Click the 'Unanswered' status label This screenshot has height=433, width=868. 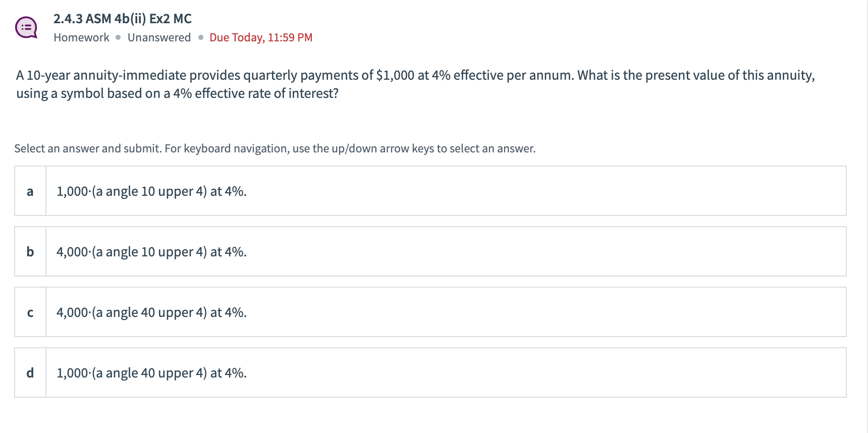point(159,37)
